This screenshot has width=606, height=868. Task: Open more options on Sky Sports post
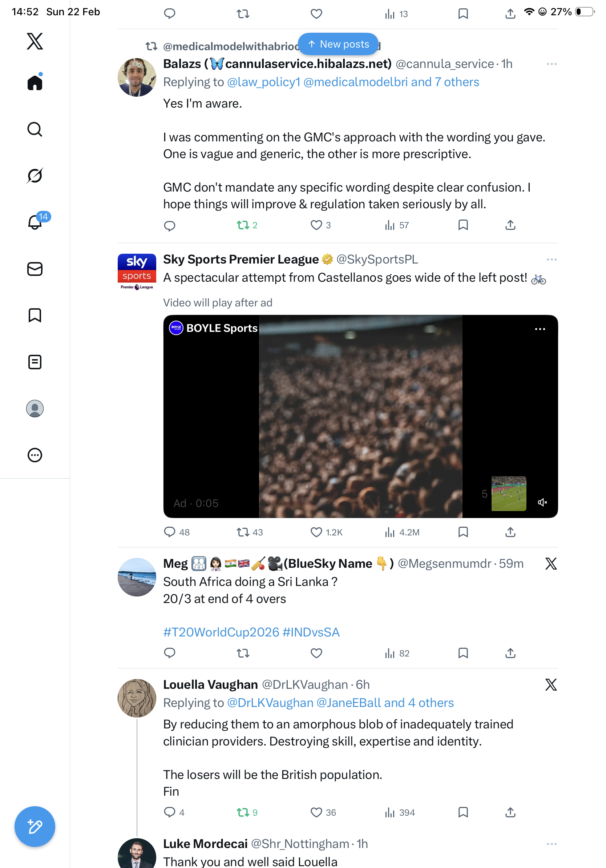[x=551, y=259]
